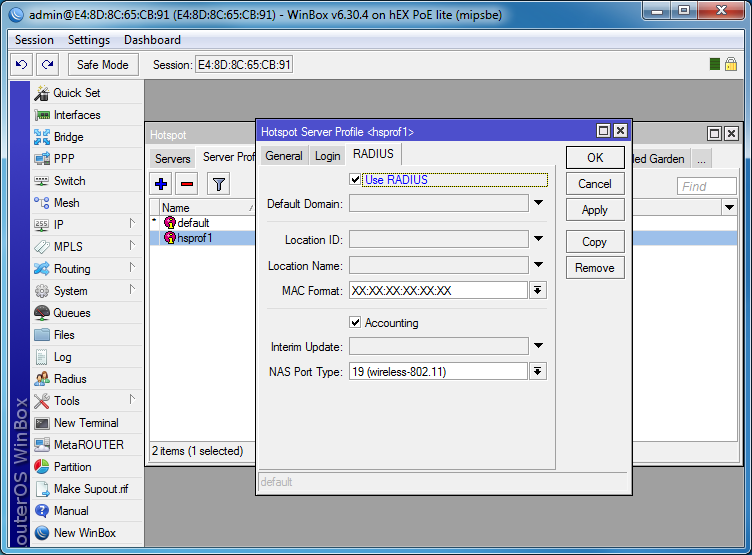This screenshot has height=555, width=752.
Task: Click the undo arrow toolbar button
Action: 22,64
